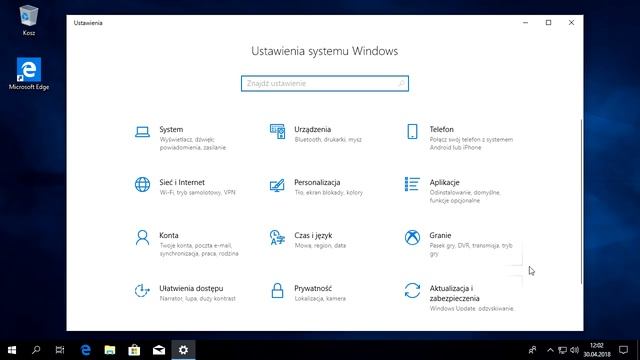Open the Sieć i Internet label
This screenshot has height=360, width=640.
pos(182,182)
